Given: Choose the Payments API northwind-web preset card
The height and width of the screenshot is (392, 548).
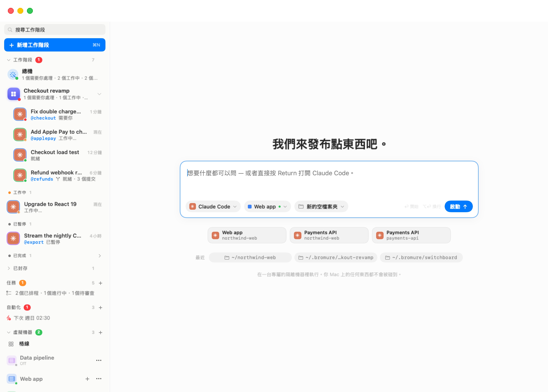Looking at the screenshot, I should (329, 235).
